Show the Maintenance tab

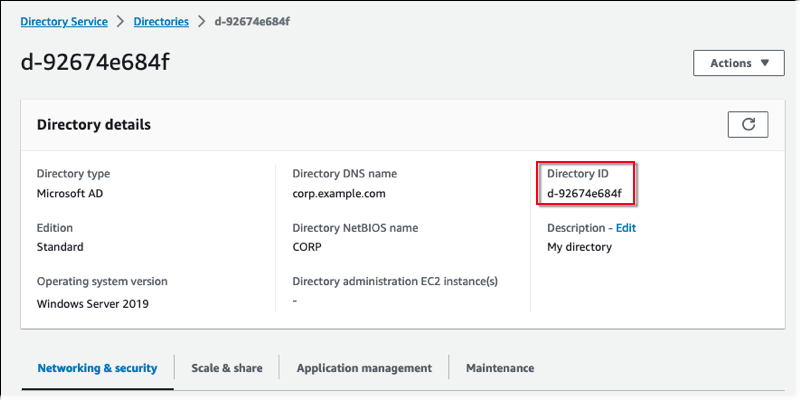pos(499,368)
